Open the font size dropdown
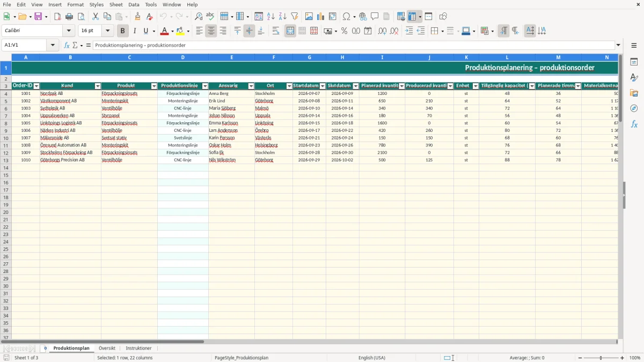Screen dimensions: 644x362 pyautogui.click(x=107, y=31)
